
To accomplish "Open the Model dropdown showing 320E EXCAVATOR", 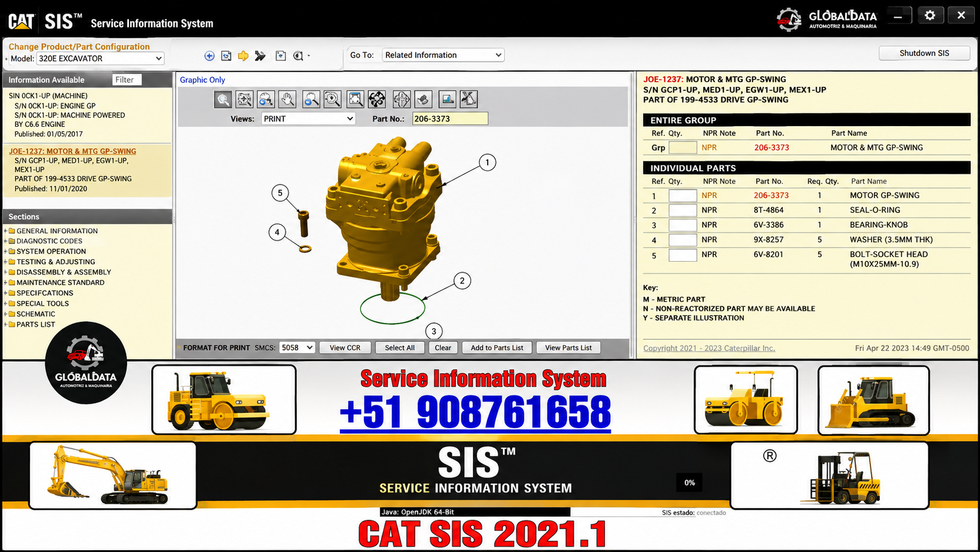I will click(100, 59).
